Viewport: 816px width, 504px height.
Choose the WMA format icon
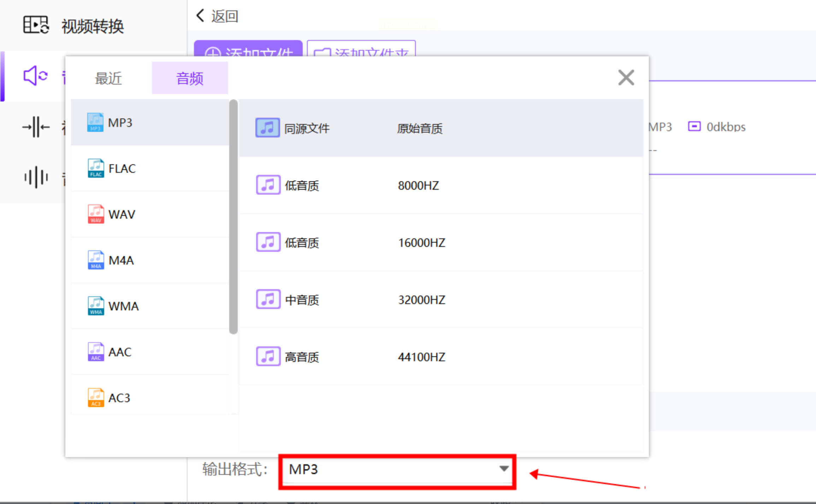point(95,306)
